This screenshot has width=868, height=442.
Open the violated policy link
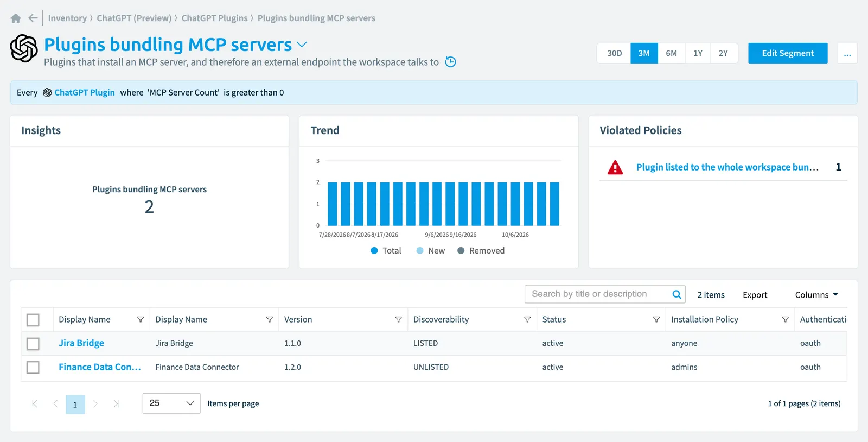tap(727, 167)
